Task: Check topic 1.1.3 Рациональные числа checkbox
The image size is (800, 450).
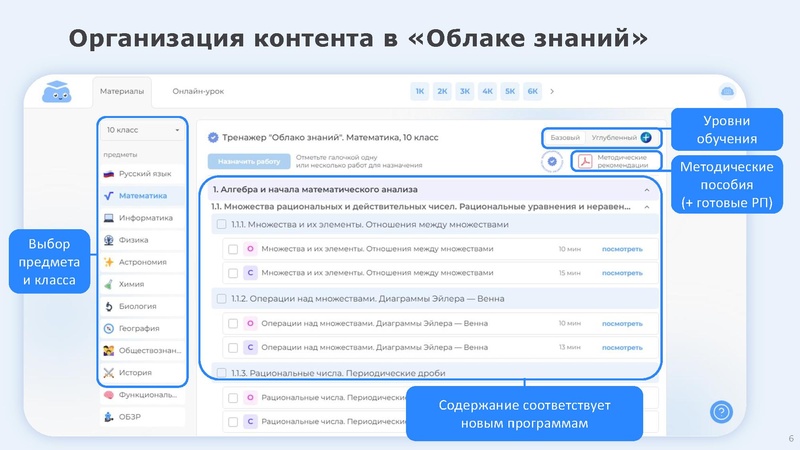Action: [221, 373]
